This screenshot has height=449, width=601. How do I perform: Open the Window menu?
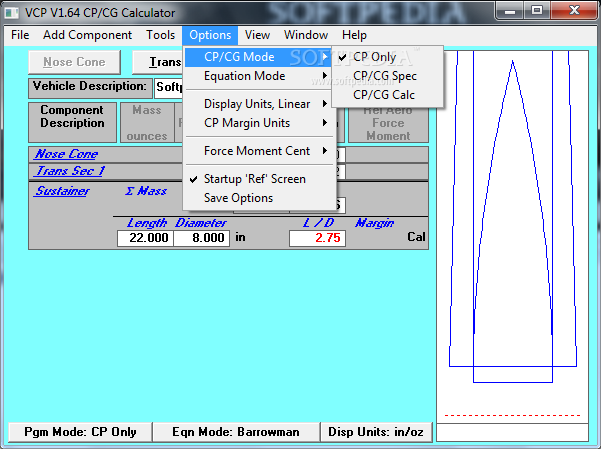click(306, 35)
